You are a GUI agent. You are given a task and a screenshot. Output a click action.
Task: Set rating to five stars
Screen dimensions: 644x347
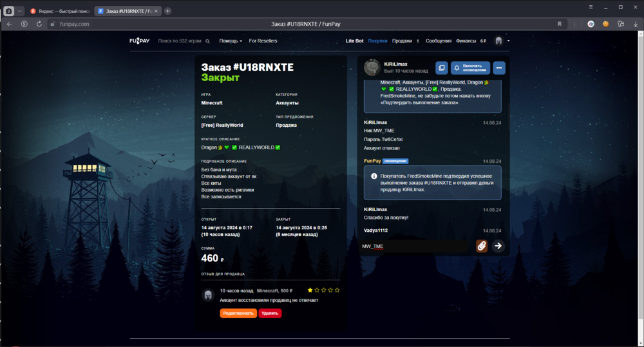[337, 290]
